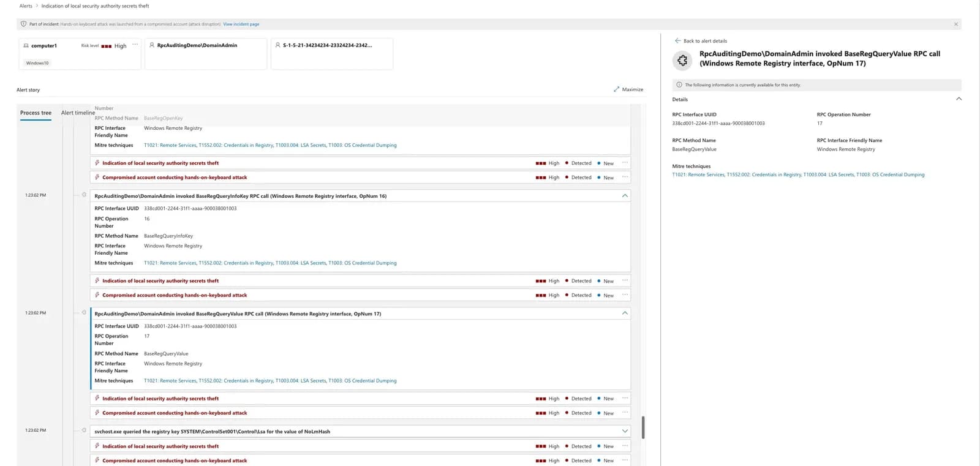Click the computer1 device icon
This screenshot has height=466, width=980.
[x=26, y=46]
